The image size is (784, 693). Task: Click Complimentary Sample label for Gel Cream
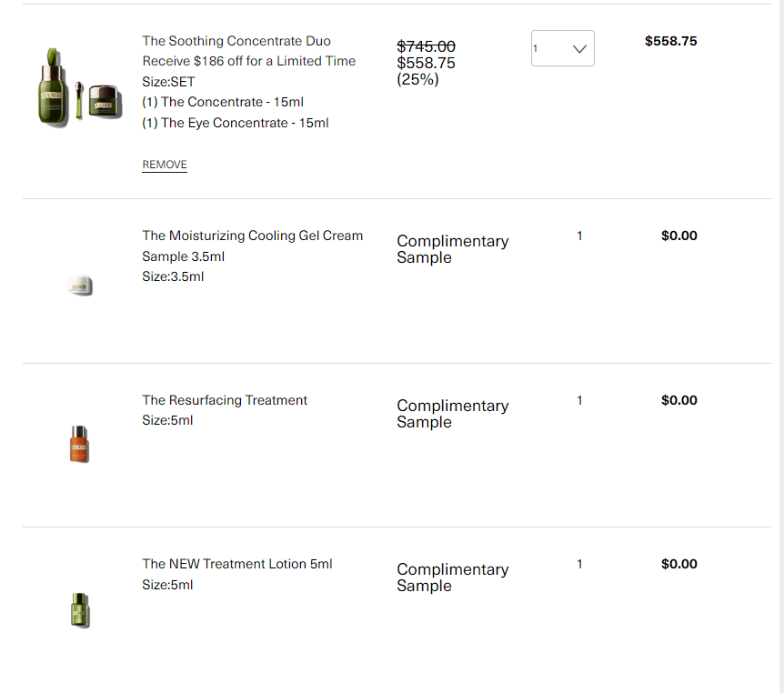click(x=453, y=249)
